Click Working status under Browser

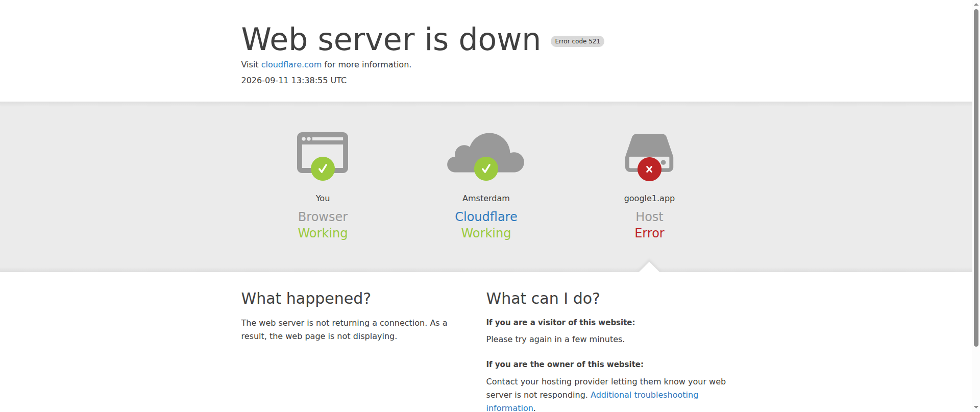click(x=323, y=233)
